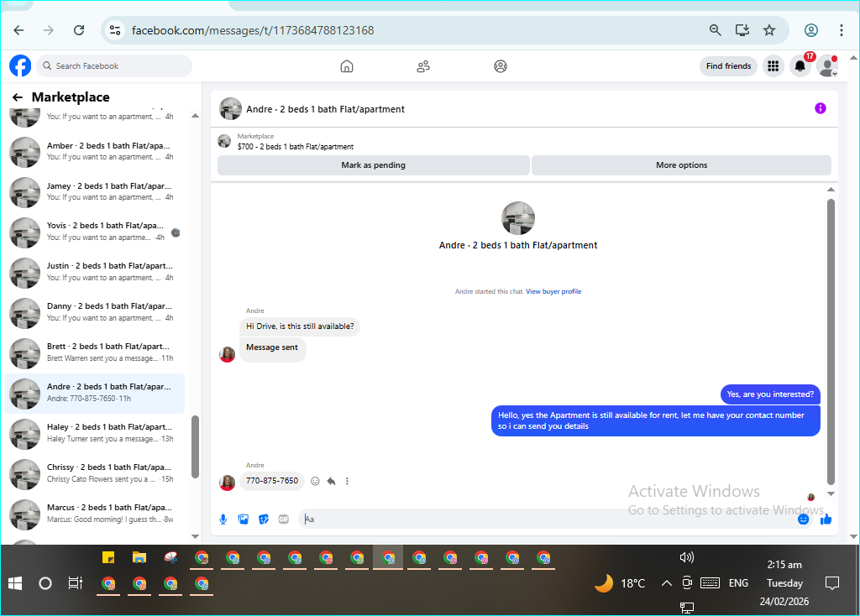Viewport: 860px width, 616px height.
Task: Click the browser address bar URL
Action: pyautogui.click(x=253, y=30)
